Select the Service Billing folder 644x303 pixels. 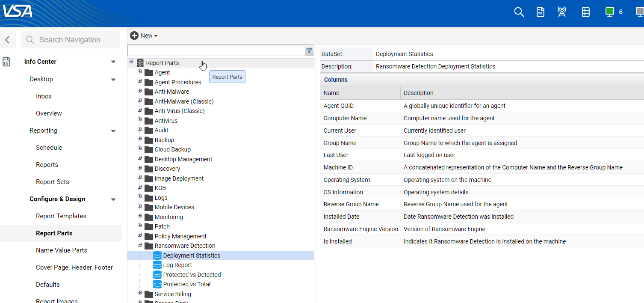173,294
